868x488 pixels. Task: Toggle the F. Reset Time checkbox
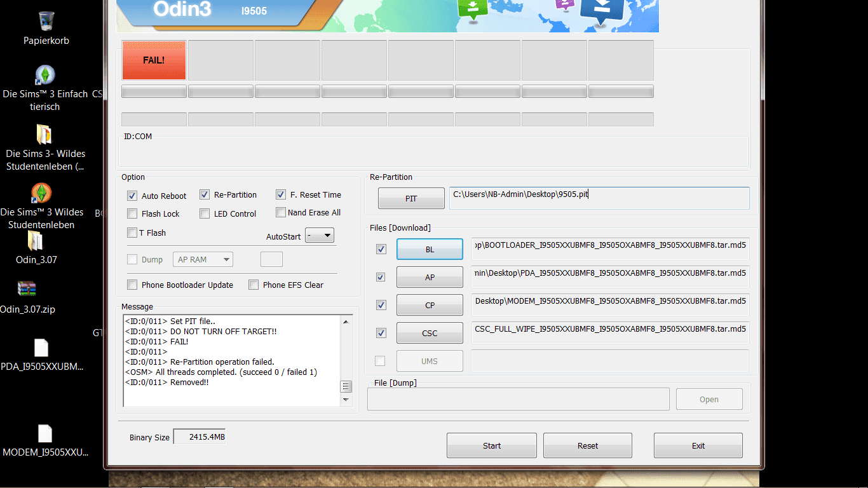point(281,194)
